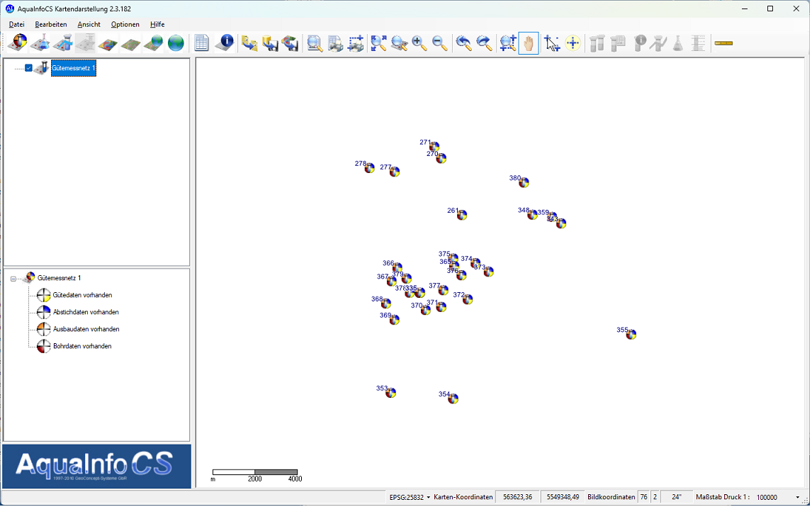Select Ausbaudaten vorhanden legend entry
Image resolution: width=812 pixels, height=507 pixels.
click(86, 330)
